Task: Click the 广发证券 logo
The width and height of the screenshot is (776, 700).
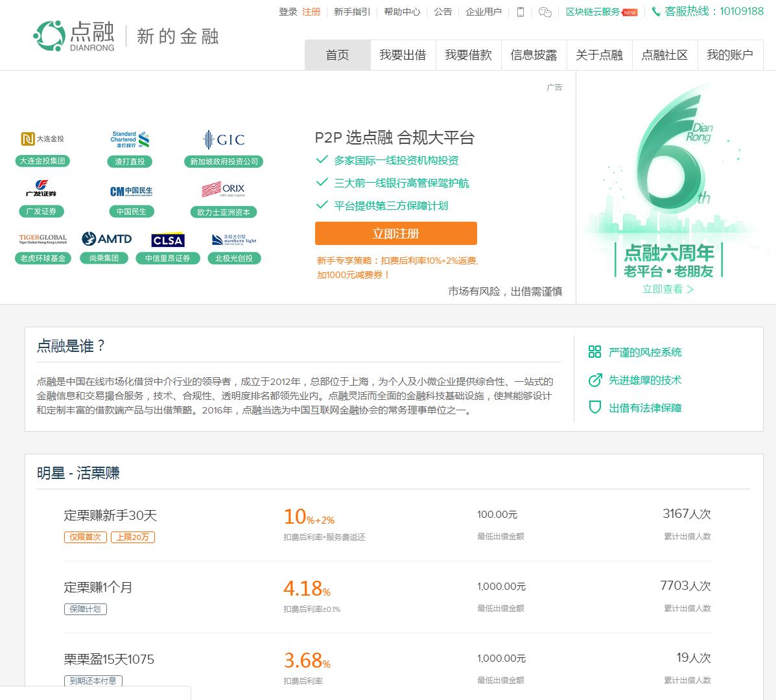Action: tap(41, 189)
